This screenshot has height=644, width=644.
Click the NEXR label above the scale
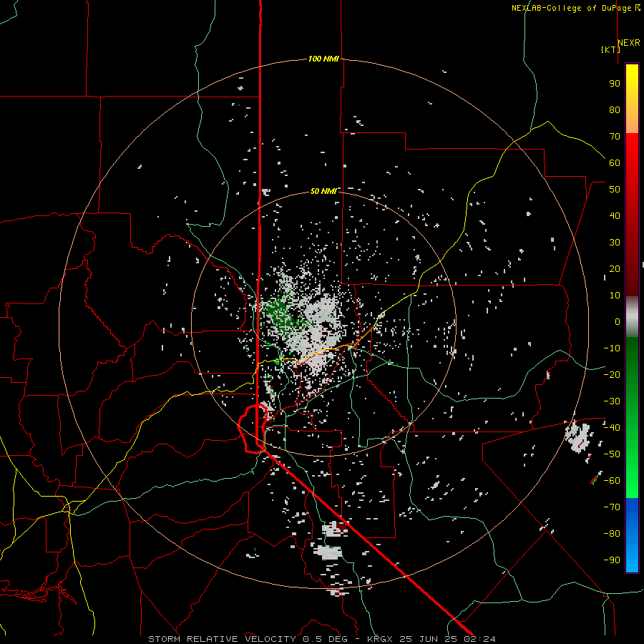click(629, 43)
